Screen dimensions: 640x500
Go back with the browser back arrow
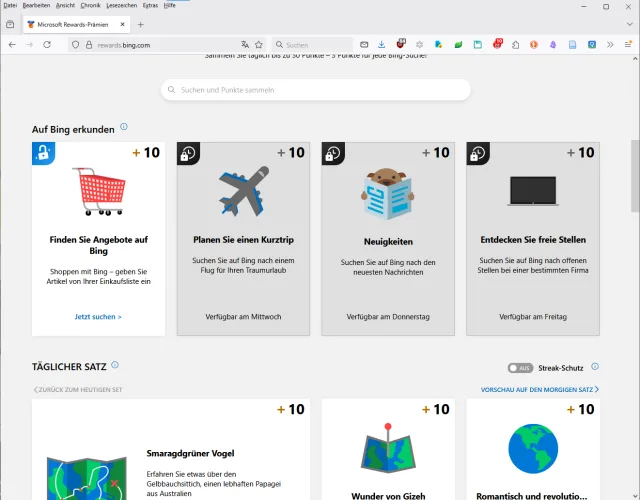coord(12,45)
